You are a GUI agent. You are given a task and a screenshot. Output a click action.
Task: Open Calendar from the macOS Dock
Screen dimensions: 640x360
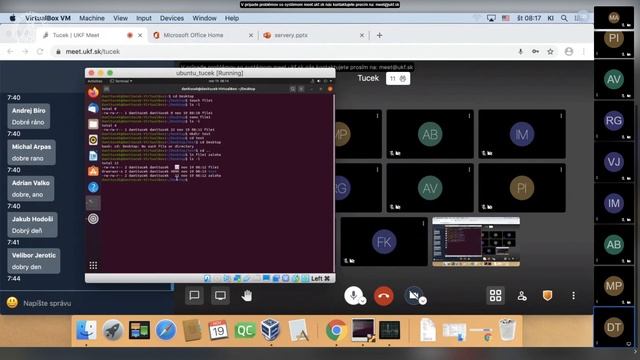pos(218,330)
